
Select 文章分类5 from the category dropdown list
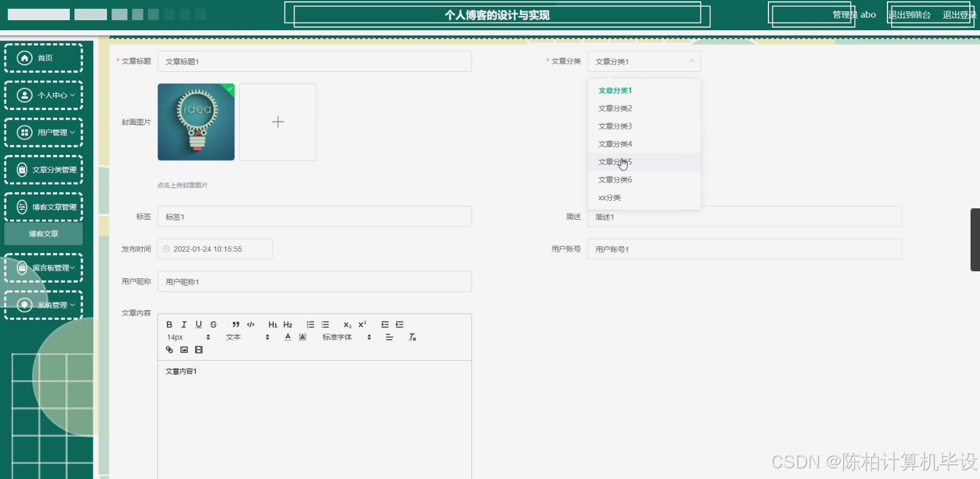(x=615, y=162)
